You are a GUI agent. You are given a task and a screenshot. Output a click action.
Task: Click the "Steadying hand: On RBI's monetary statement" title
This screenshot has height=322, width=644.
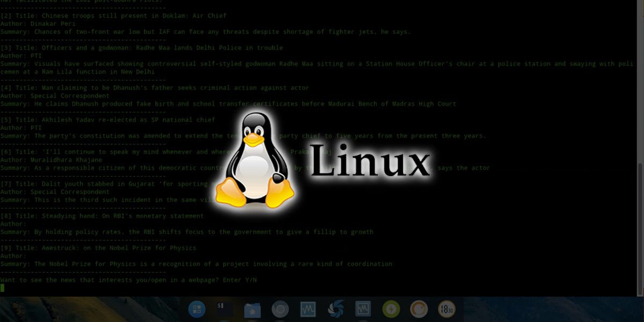point(102,216)
